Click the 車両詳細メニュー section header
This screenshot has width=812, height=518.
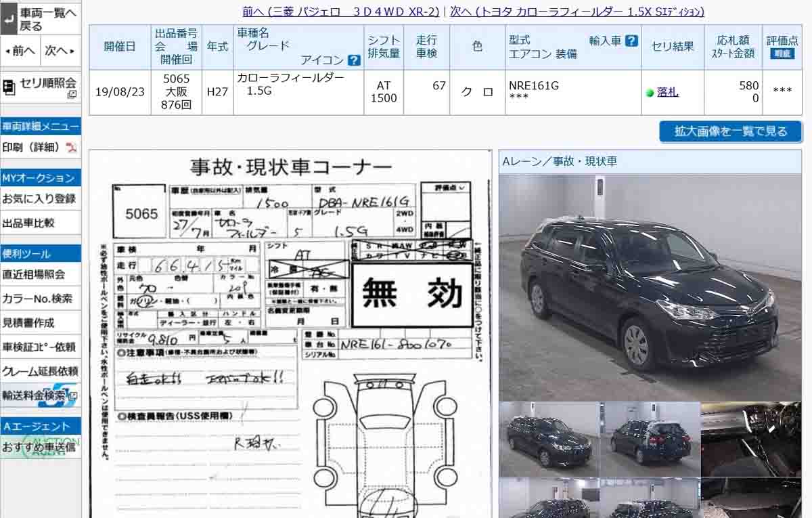pyautogui.click(x=41, y=126)
